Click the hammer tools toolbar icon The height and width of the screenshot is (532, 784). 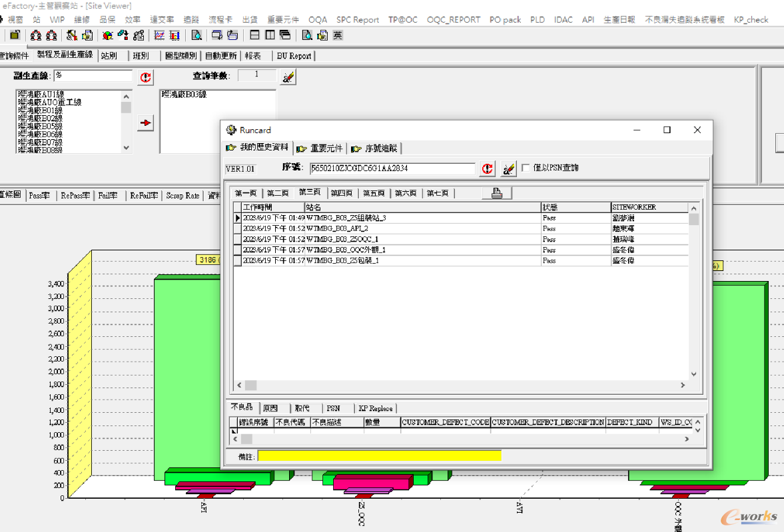(71, 35)
